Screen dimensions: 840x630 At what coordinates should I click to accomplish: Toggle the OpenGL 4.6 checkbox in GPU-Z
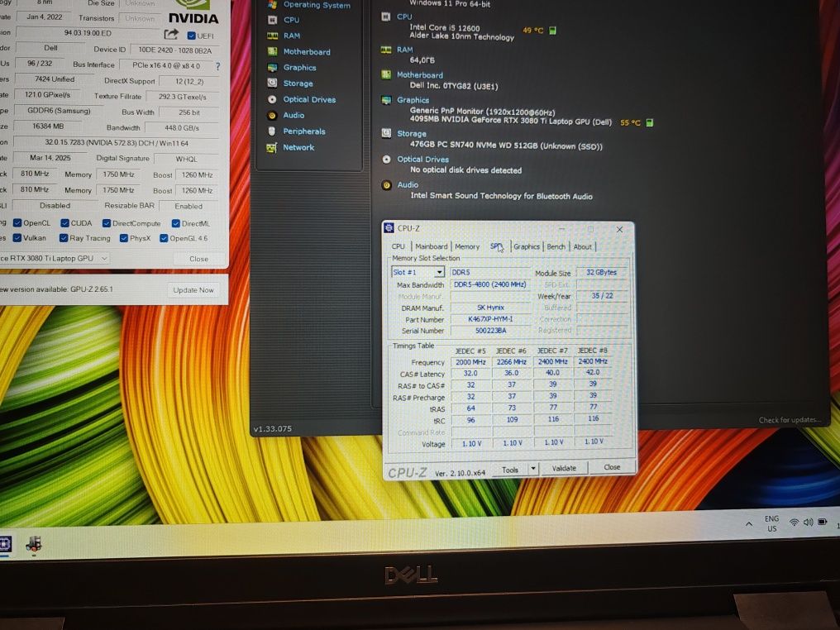(164, 238)
